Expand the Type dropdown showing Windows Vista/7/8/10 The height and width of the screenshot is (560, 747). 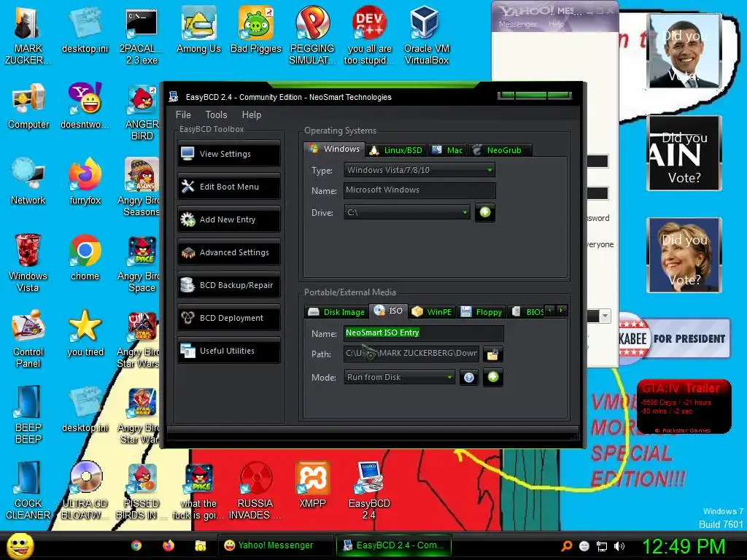419,170
